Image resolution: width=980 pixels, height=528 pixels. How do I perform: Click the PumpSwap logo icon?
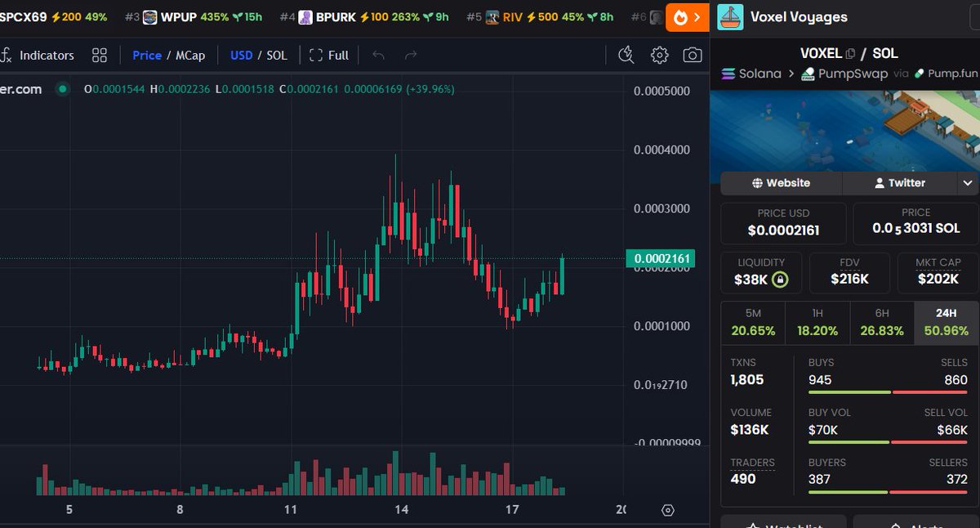(x=808, y=74)
